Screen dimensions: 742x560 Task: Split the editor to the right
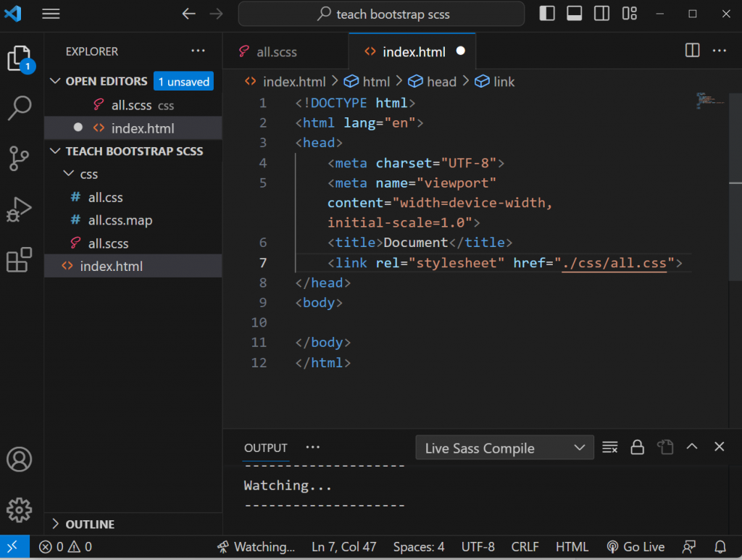click(692, 50)
